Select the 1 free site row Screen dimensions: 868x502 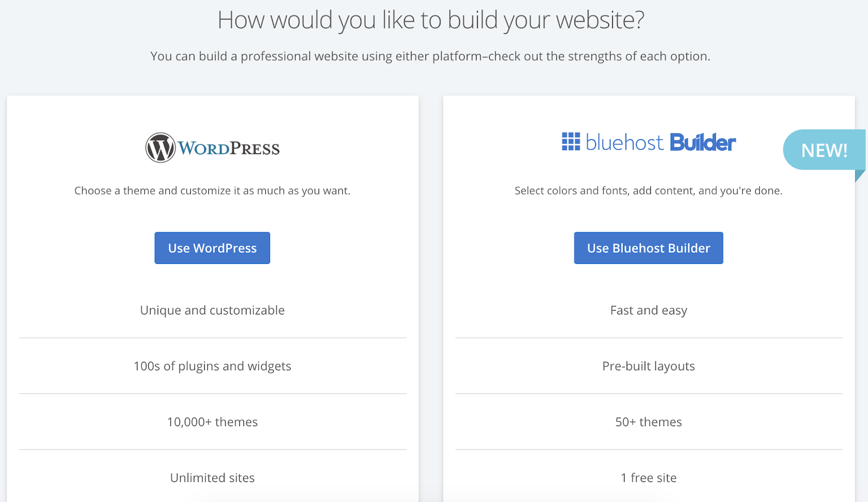tap(648, 478)
